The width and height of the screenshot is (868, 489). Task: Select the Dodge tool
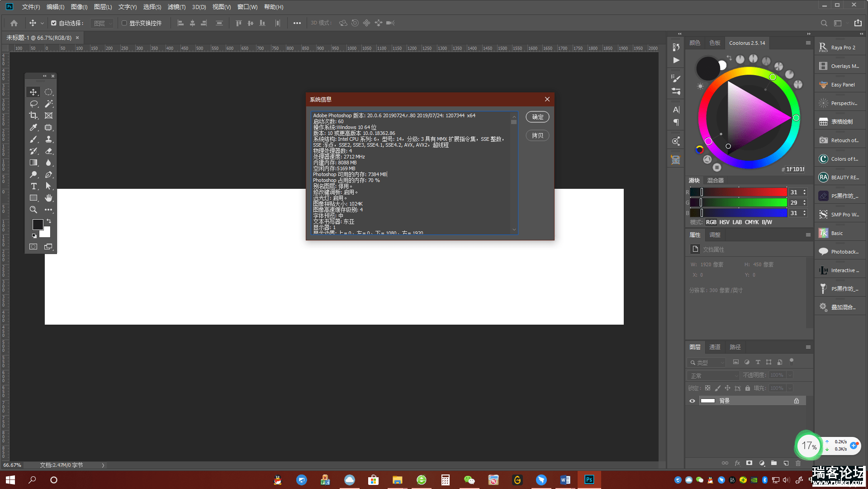click(33, 174)
